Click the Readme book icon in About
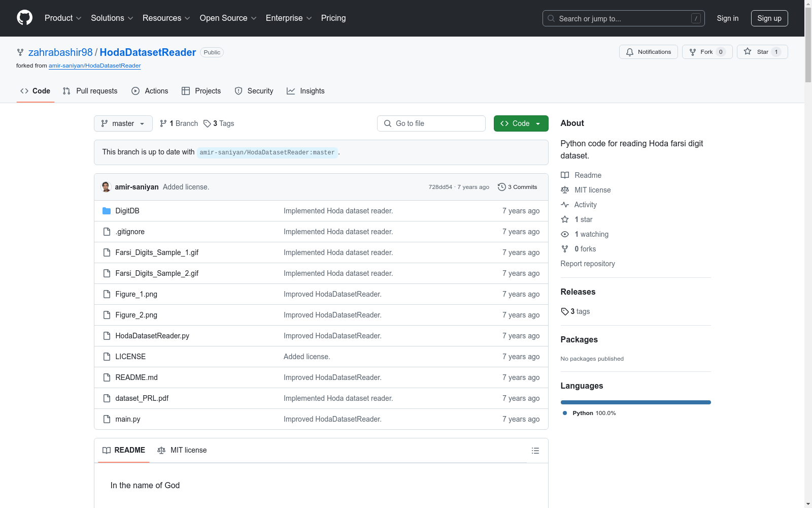The height and width of the screenshot is (508, 812). pyautogui.click(x=565, y=175)
